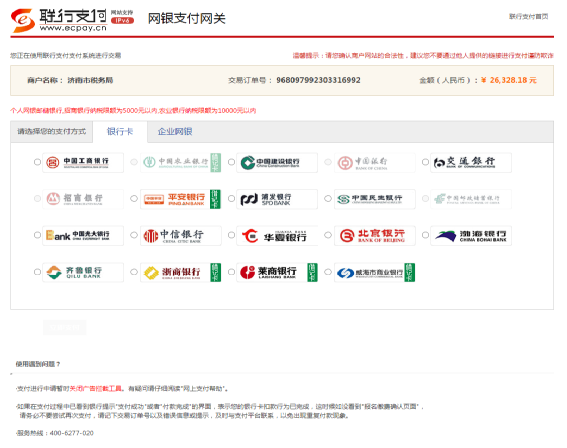Click the 威海市商业银行 bank logo
Image resolution: width=567 pixels, height=448 pixels.
point(375,272)
